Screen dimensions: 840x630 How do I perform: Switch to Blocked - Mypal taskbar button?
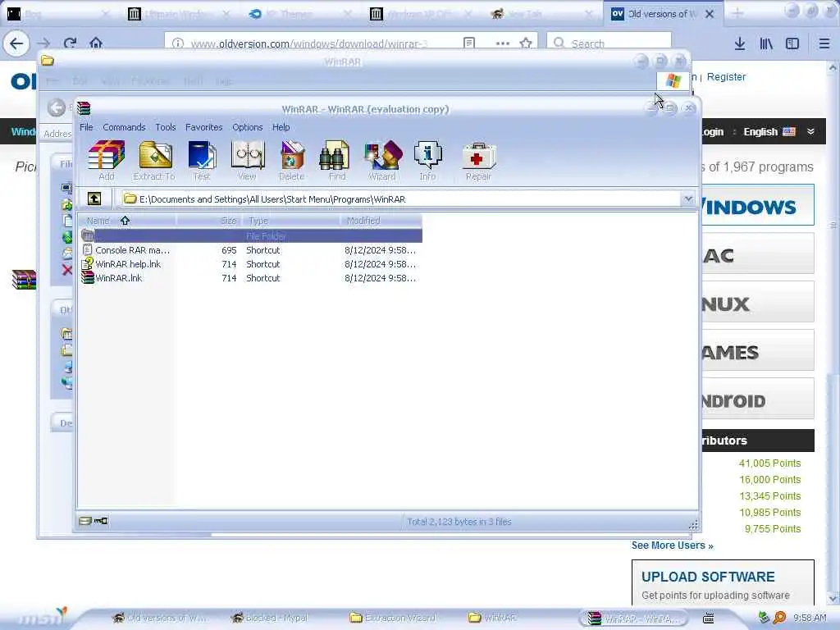pyautogui.click(x=269, y=618)
